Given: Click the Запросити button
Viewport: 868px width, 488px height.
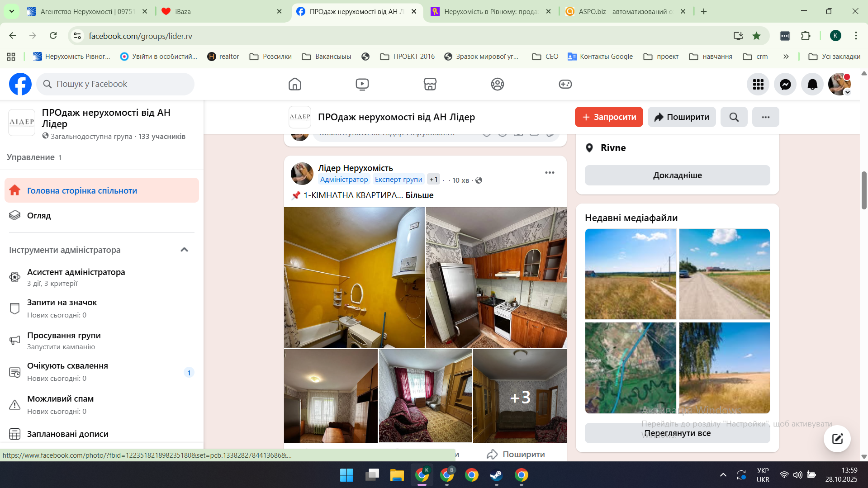Looking at the screenshot, I should [x=608, y=117].
